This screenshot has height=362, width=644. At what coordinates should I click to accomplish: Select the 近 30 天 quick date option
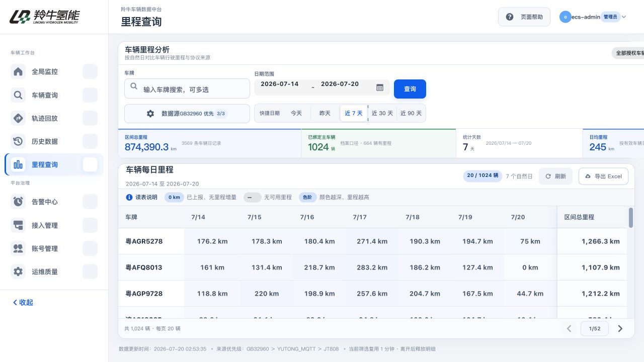(382, 113)
